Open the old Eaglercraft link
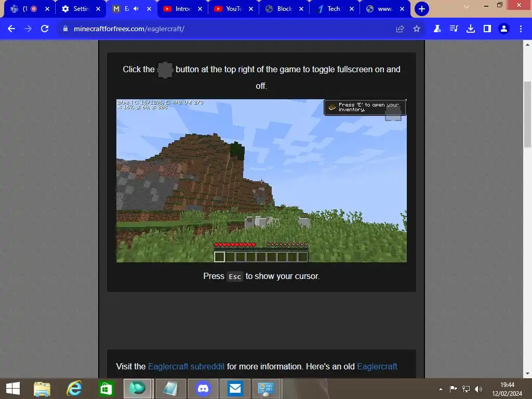The height and width of the screenshot is (399, 532). (x=377, y=366)
